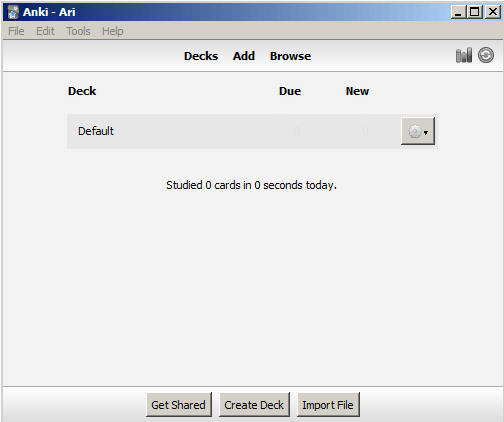The width and height of the screenshot is (504, 422).
Task: Open the Edit menu
Action: pos(45,31)
